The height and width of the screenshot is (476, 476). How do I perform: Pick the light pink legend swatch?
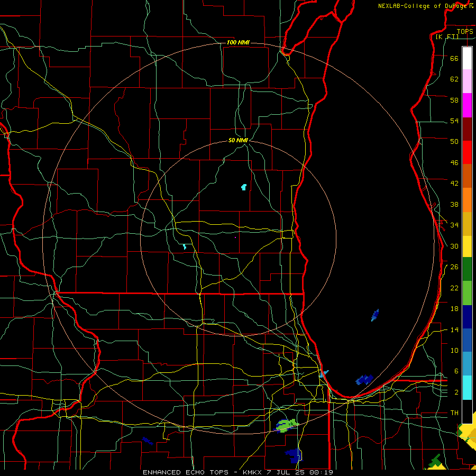pyautogui.click(x=467, y=81)
